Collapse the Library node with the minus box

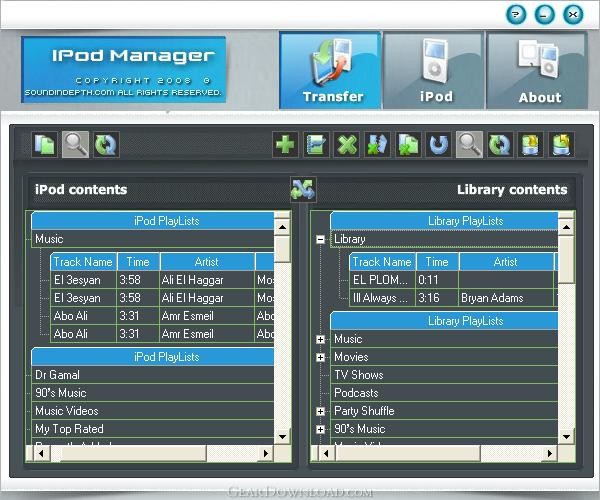coord(321,239)
